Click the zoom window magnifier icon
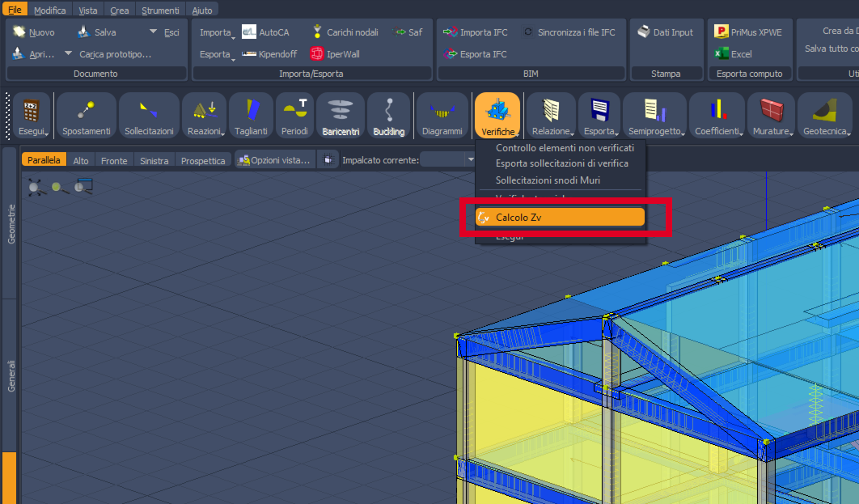 tap(83, 187)
